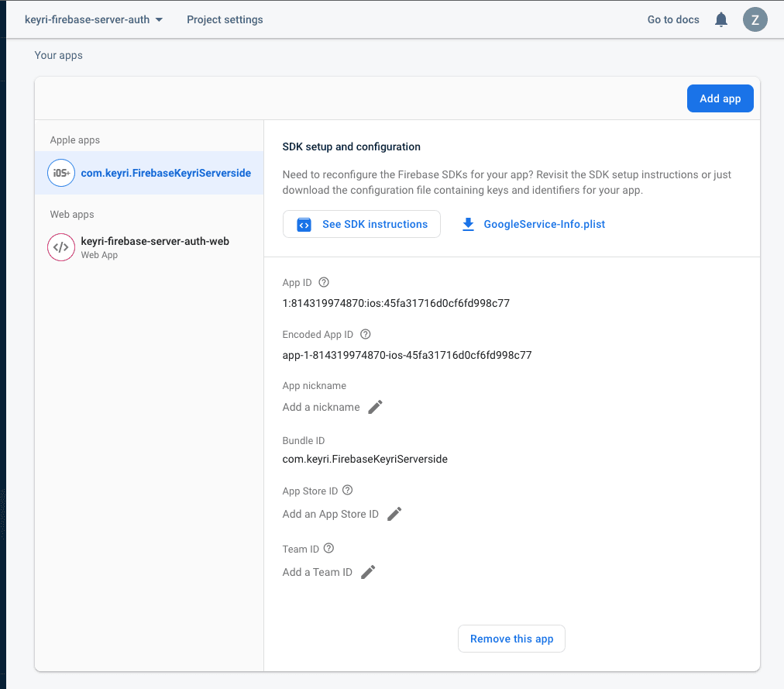Screen dimensions: 784x689
Task: Select keyri-firebase-server-auth-web web app
Action: pos(149,247)
